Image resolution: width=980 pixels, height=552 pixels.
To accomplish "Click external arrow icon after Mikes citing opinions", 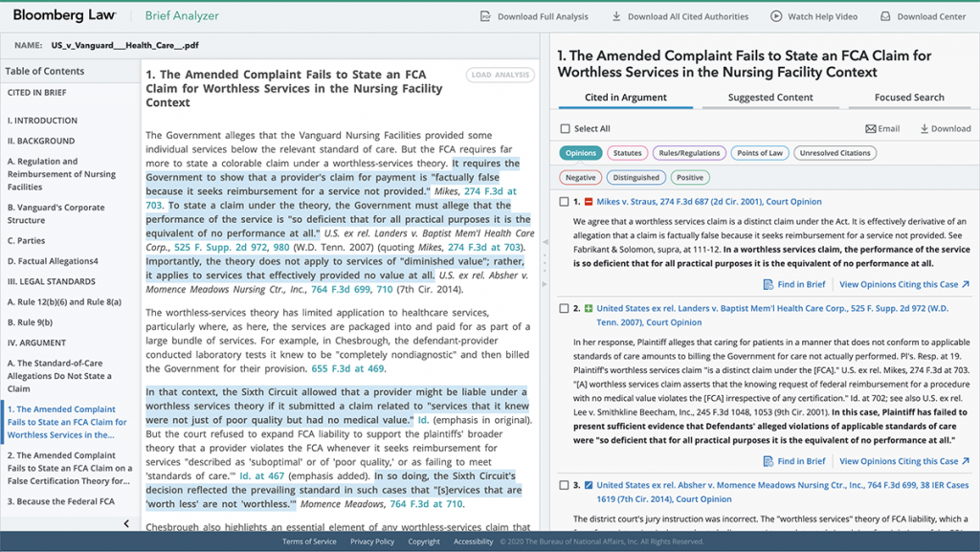I will pos(966,284).
